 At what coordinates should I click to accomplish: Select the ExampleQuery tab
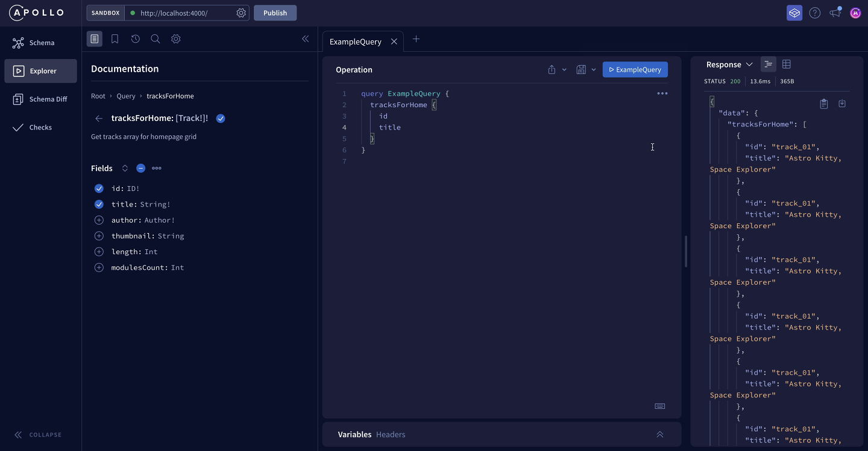[356, 42]
